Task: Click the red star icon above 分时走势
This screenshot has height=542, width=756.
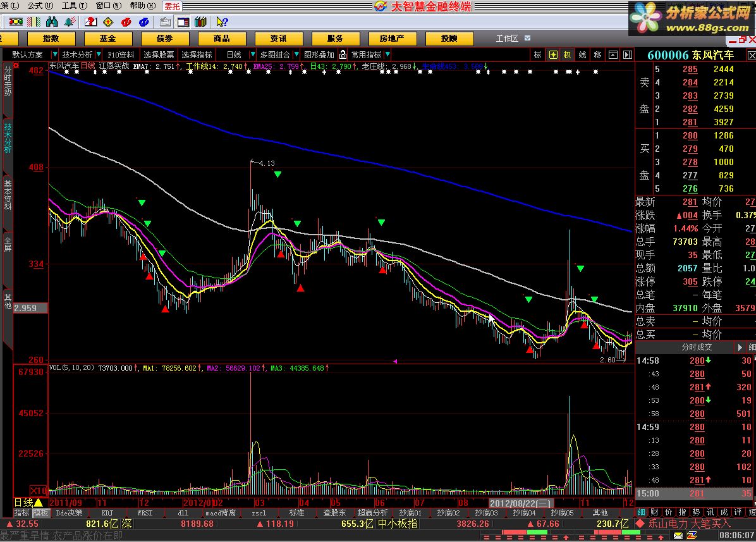Action: click(x=16, y=65)
